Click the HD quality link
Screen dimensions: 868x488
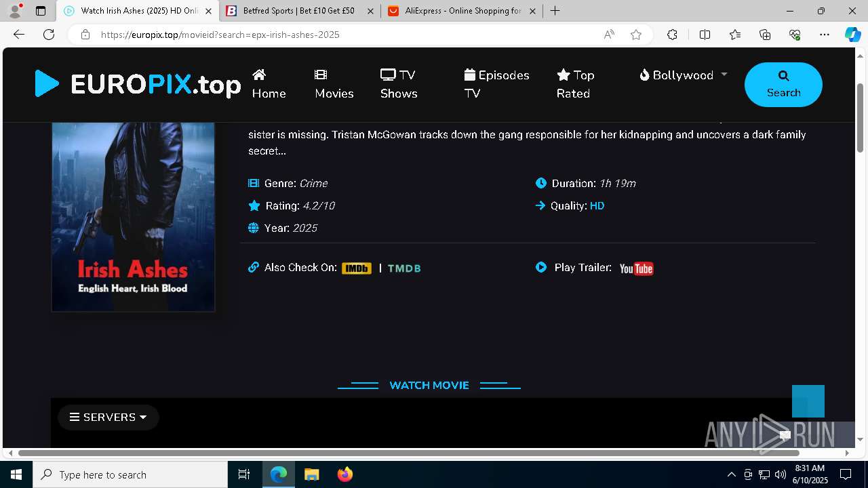click(x=597, y=205)
